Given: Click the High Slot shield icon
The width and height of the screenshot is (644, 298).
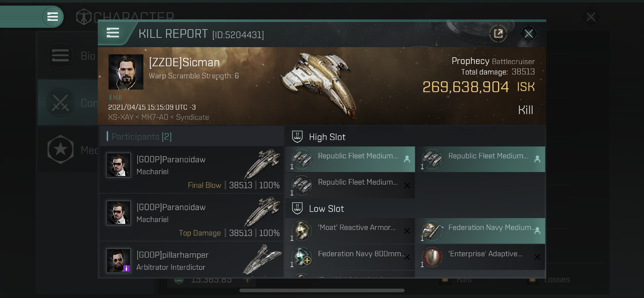Looking at the screenshot, I should pyautogui.click(x=297, y=137).
